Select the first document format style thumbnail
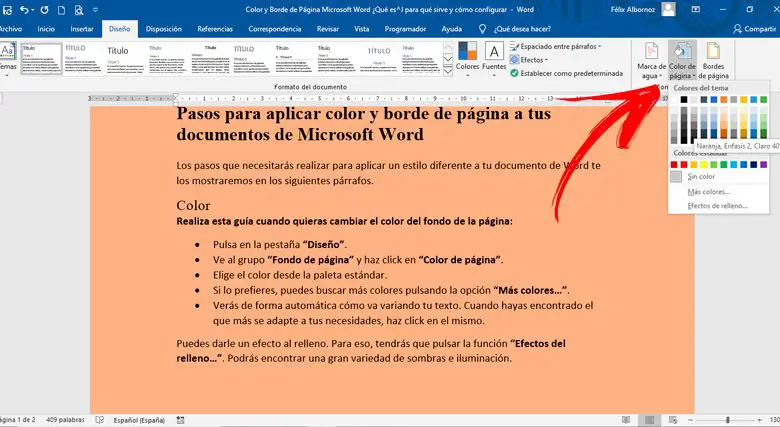The width and height of the screenshot is (780, 427). click(x=41, y=59)
